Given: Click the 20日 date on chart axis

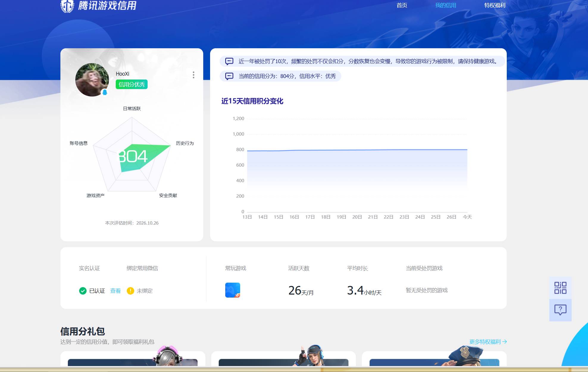Looking at the screenshot, I should [357, 217].
